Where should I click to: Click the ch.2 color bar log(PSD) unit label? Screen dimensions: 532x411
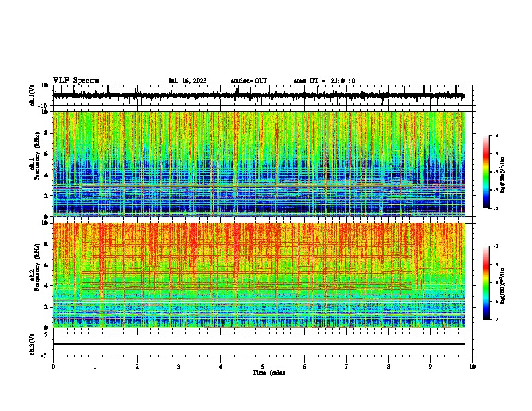point(502,285)
